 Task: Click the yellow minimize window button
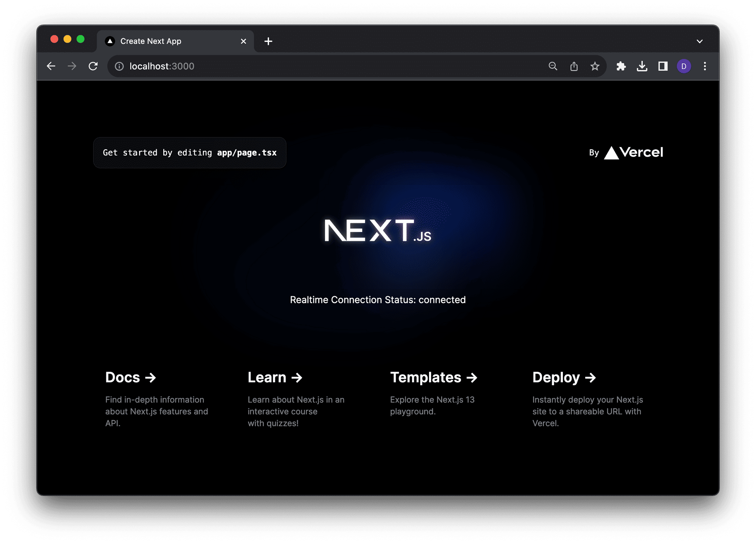[67, 39]
